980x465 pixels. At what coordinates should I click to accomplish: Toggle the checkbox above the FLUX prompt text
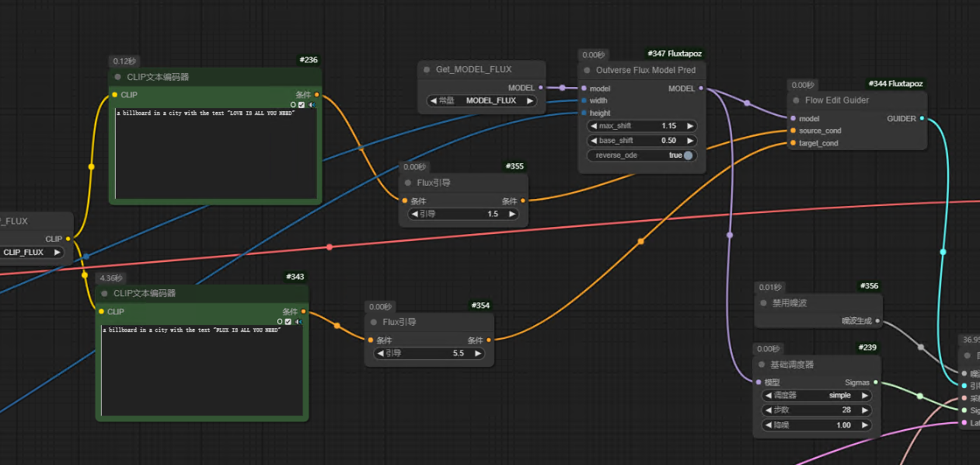pos(288,321)
